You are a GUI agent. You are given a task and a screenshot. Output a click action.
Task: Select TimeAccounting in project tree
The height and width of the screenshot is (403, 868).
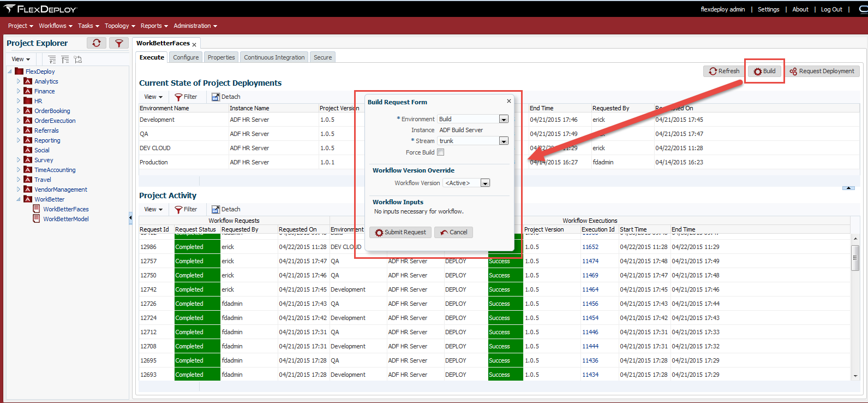[55, 170]
